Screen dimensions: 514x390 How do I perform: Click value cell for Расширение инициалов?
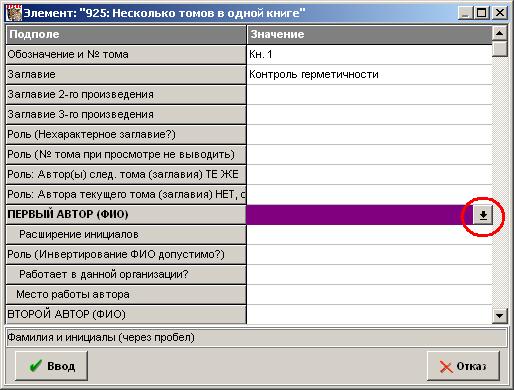tap(369, 234)
